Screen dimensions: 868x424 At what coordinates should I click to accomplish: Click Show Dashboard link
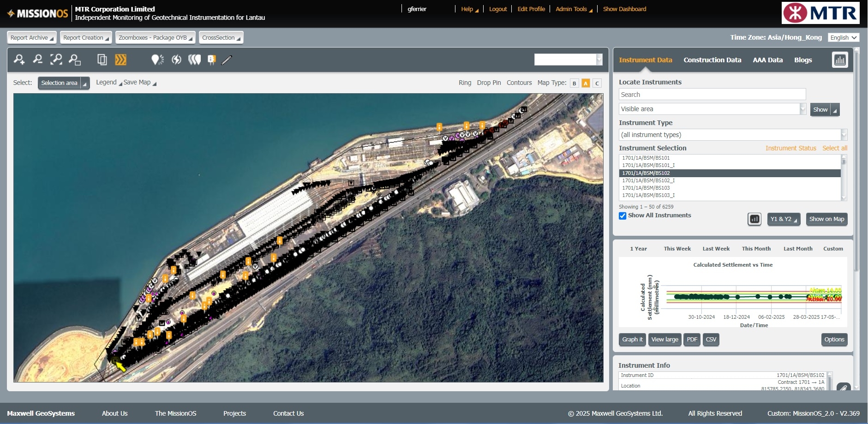[624, 9]
